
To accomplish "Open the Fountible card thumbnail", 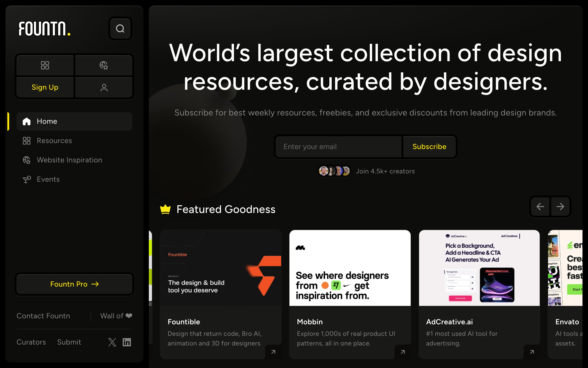I will [221, 268].
